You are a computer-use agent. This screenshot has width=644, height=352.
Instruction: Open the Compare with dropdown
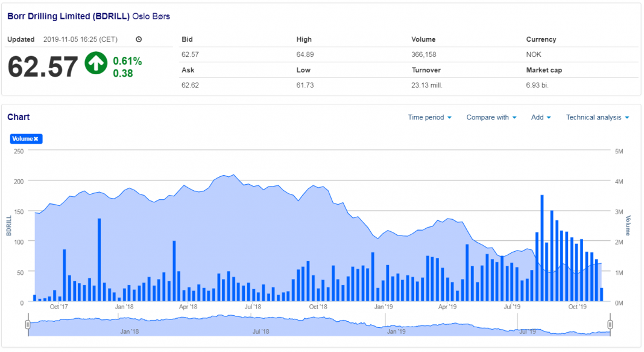tap(491, 117)
